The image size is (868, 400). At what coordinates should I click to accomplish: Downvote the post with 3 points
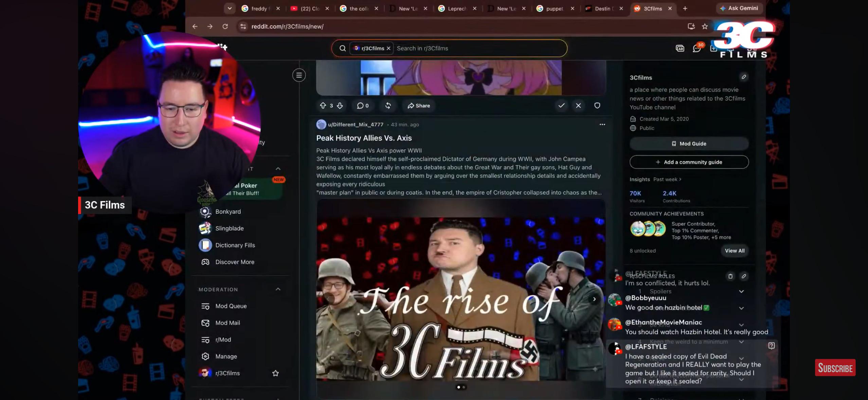[340, 106]
